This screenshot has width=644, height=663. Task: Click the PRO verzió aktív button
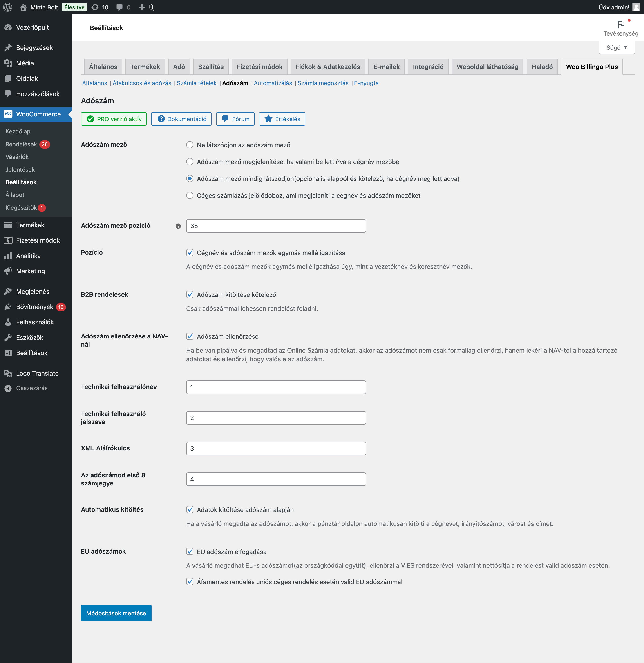pos(114,119)
